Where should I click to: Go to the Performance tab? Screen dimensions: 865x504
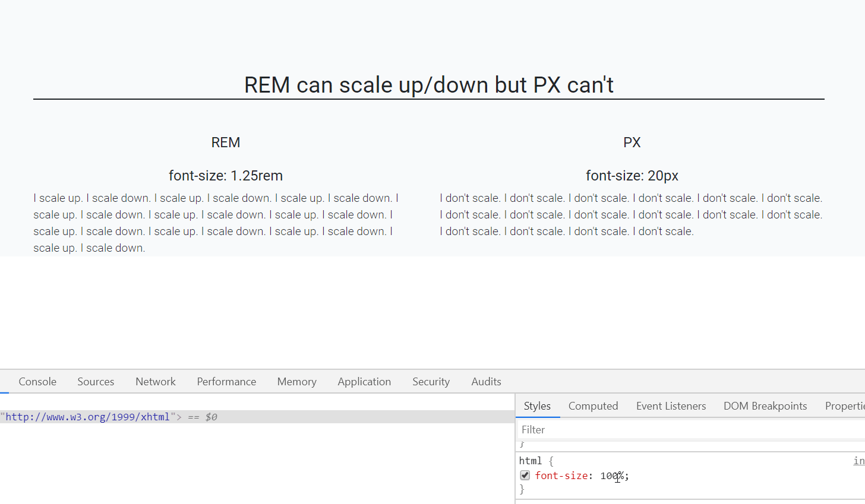point(226,382)
